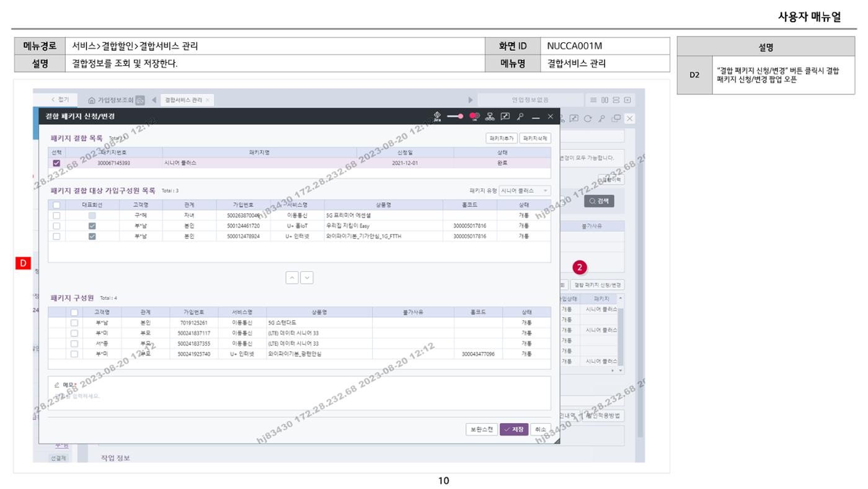Image resolution: width=868 pixels, height=489 pixels.
Task: Select checkbox for 5G 스탠다드 member row
Action: [74, 323]
